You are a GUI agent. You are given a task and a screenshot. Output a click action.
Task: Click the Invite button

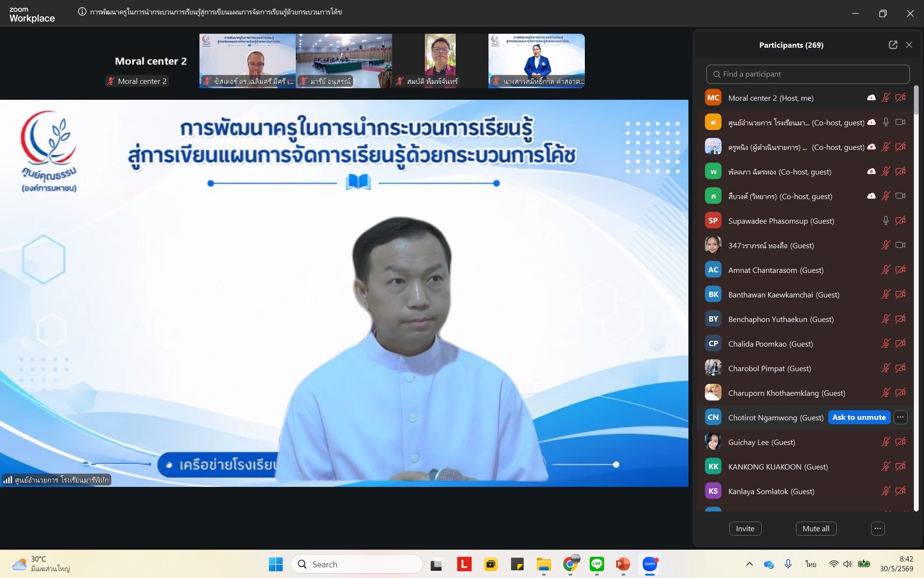(x=745, y=529)
